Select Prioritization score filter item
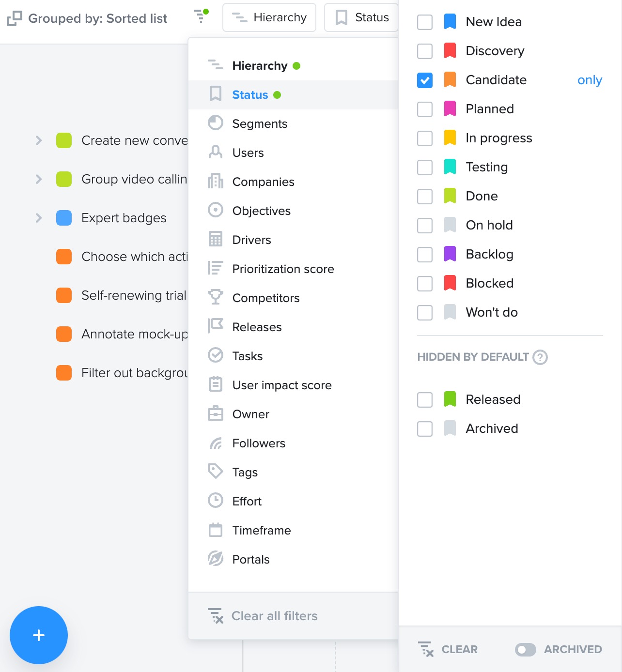This screenshot has width=622, height=672. pyautogui.click(x=293, y=269)
